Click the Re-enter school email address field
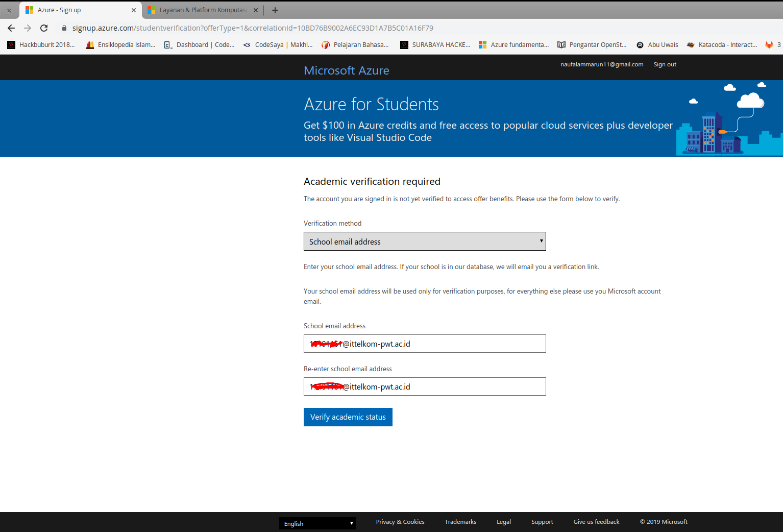This screenshot has width=783, height=532. click(425, 386)
